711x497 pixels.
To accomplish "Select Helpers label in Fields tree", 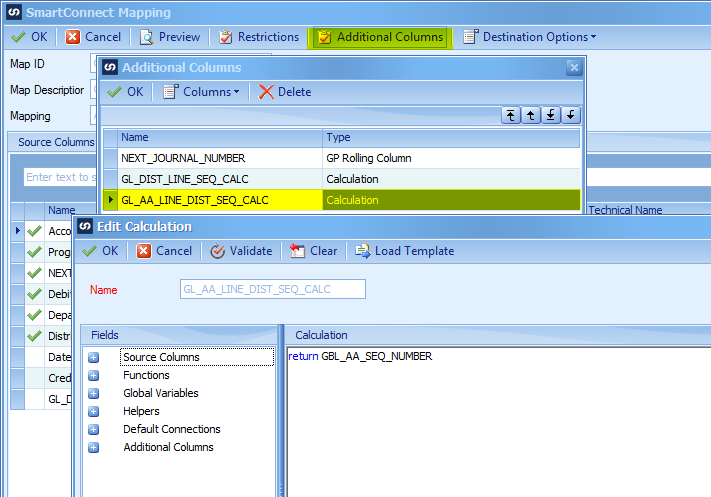I will coord(141,411).
